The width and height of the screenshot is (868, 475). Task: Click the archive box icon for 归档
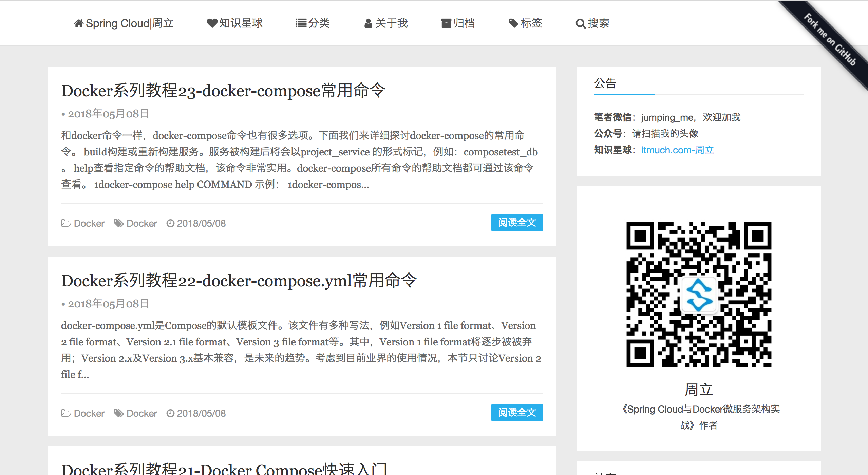tap(446, 23)
